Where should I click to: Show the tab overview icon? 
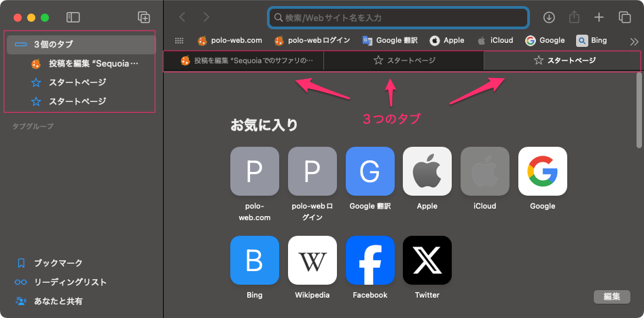pyautogui.click(x=624, y=17)
